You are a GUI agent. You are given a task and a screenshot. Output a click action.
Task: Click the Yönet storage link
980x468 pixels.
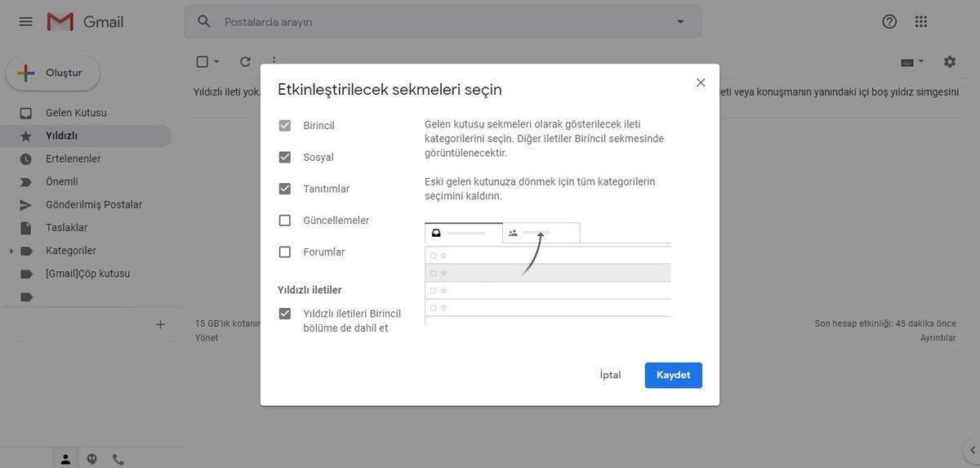207,338
